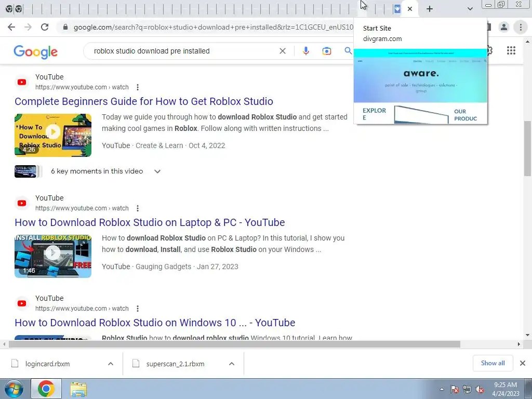Click into the Google search query field
The height and width of the screenshot is (399, 532).
183,51
